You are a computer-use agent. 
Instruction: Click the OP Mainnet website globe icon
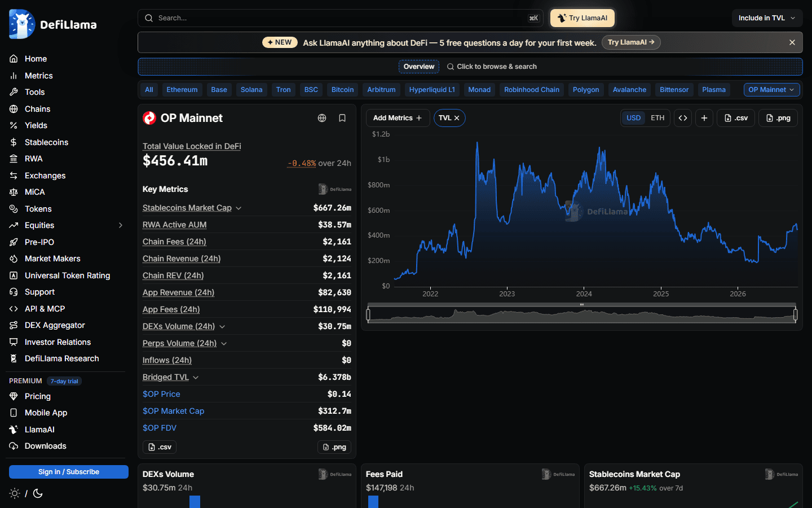322,118
